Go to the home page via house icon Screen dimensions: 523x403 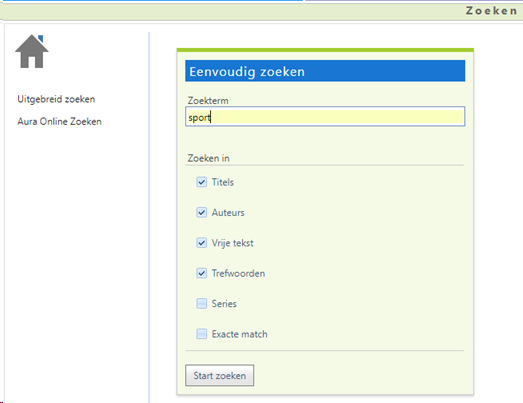[32, 51]
